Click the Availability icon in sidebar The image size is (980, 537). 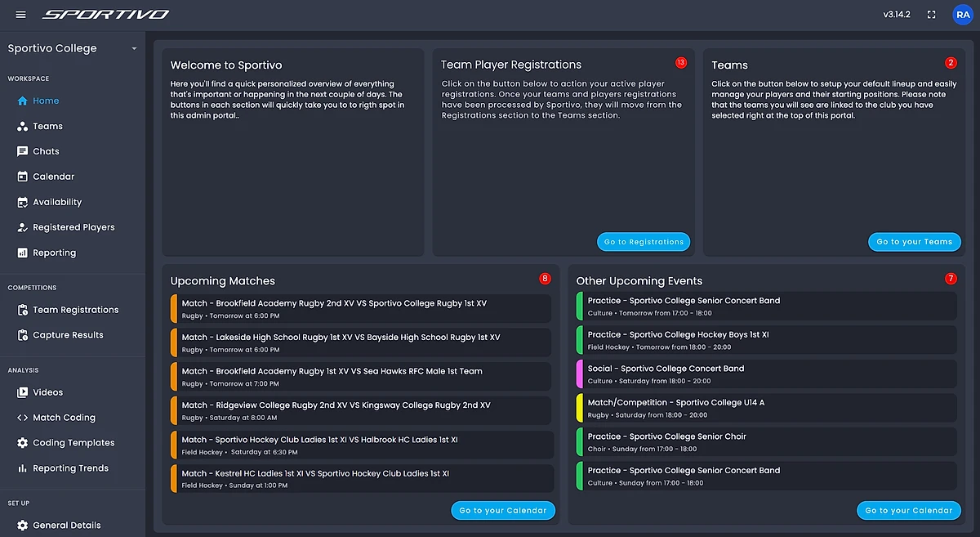(x=23, y=202)
